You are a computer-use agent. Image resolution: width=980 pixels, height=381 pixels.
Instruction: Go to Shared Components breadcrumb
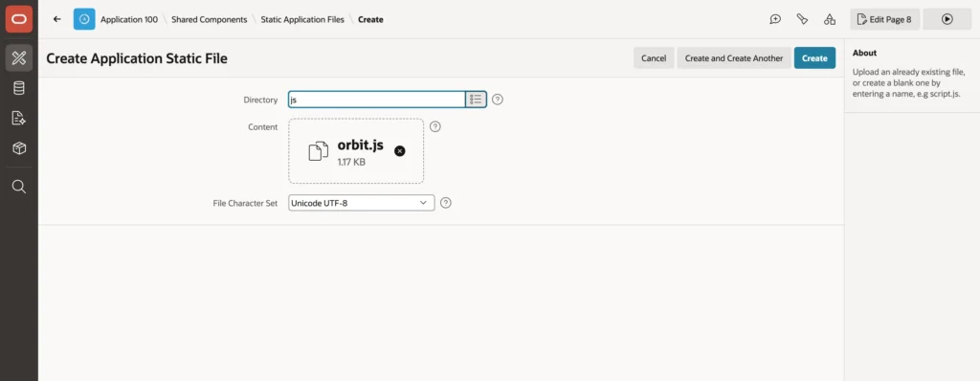point(210,19)
